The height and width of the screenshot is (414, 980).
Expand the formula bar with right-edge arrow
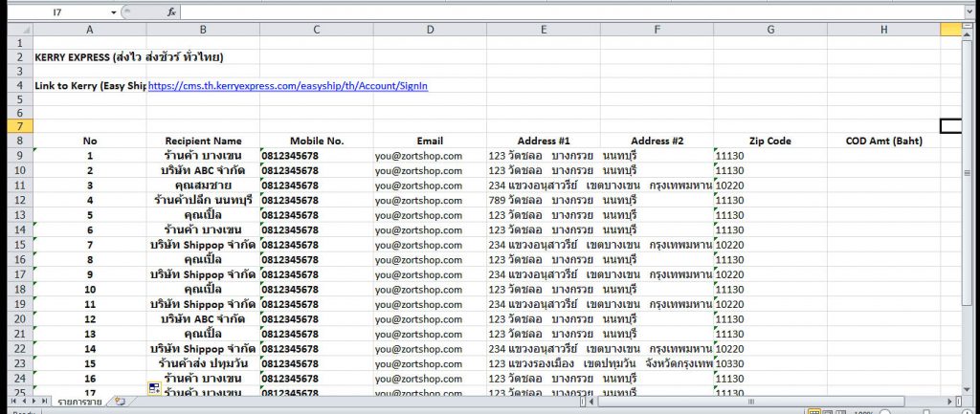(x=969, y=12)
